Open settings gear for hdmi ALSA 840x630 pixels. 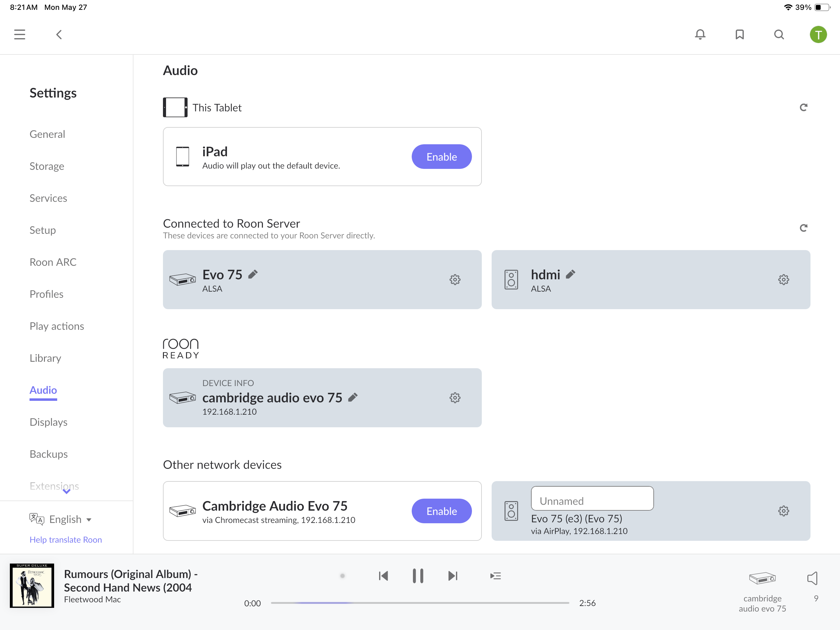[x=783, y=280]
